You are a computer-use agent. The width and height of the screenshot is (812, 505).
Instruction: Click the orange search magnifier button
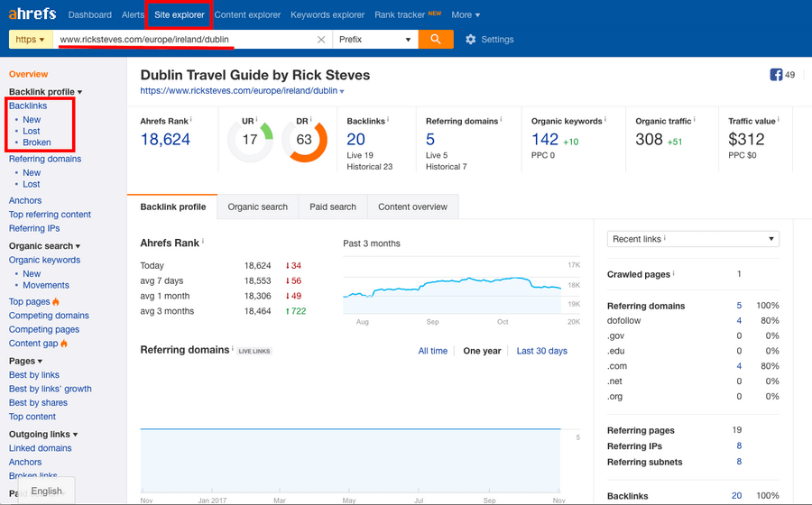[436, 40]
